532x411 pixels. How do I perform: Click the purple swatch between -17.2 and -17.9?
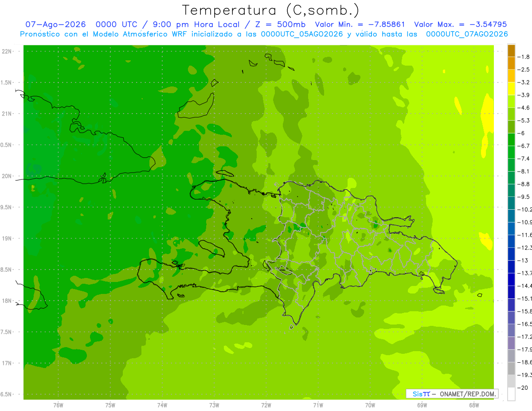511,343
